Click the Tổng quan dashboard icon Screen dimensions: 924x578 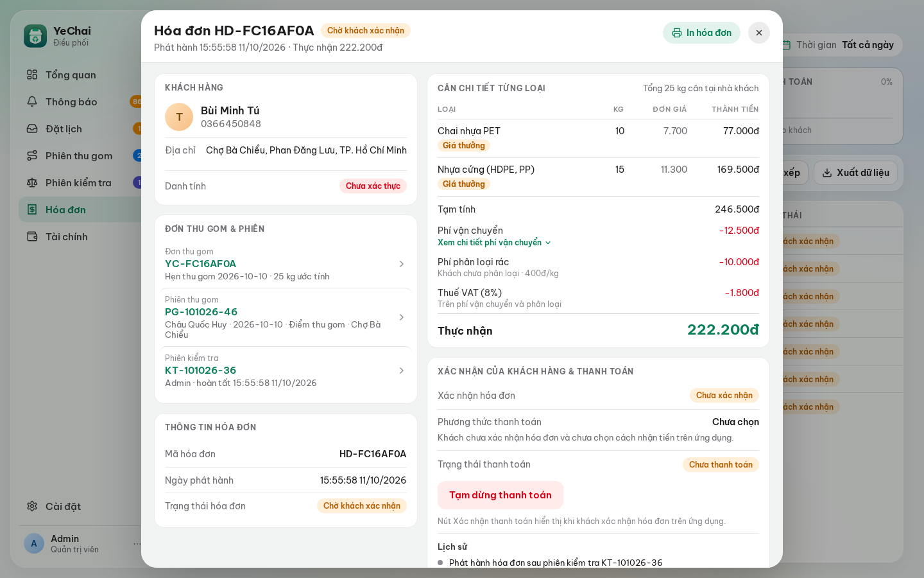coord(32,74)
